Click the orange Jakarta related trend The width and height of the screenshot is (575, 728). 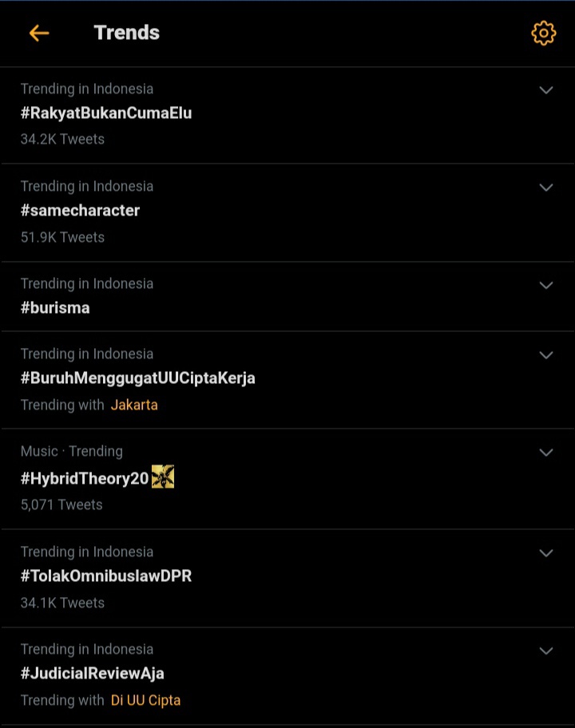click(x=134, y=405)
